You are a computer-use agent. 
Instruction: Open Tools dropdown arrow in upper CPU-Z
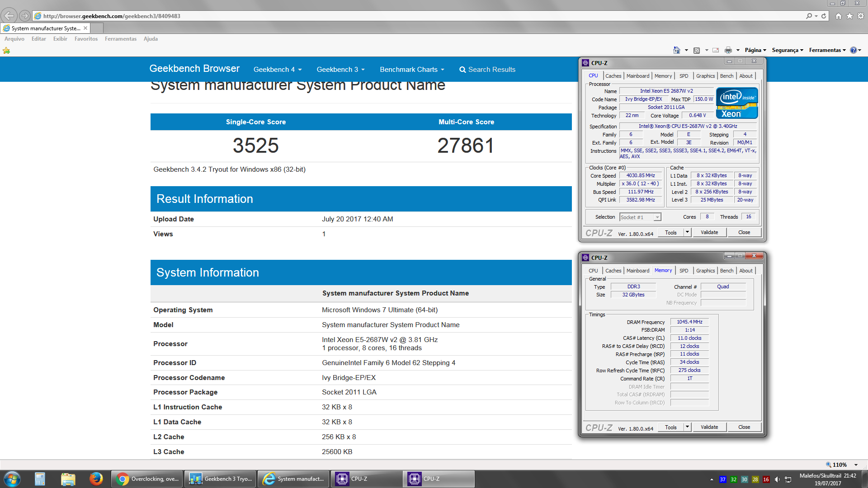click(687, 232)
